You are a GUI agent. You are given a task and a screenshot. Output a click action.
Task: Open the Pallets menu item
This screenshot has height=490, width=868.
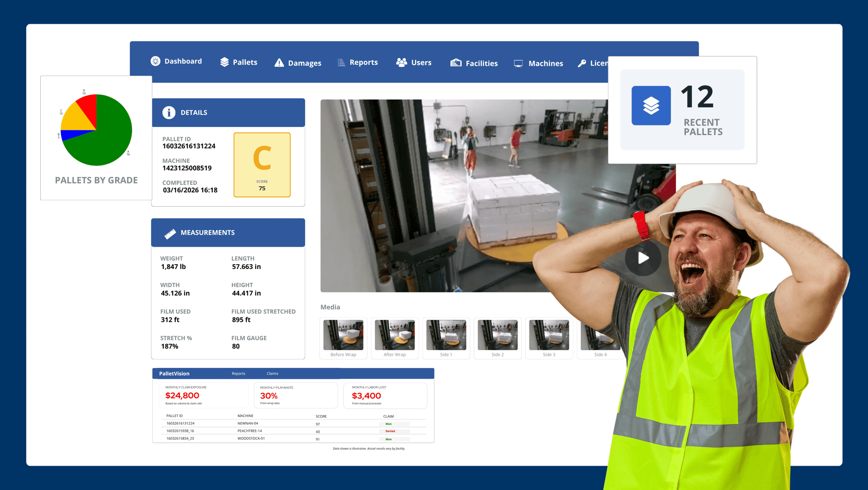[238, 62]
